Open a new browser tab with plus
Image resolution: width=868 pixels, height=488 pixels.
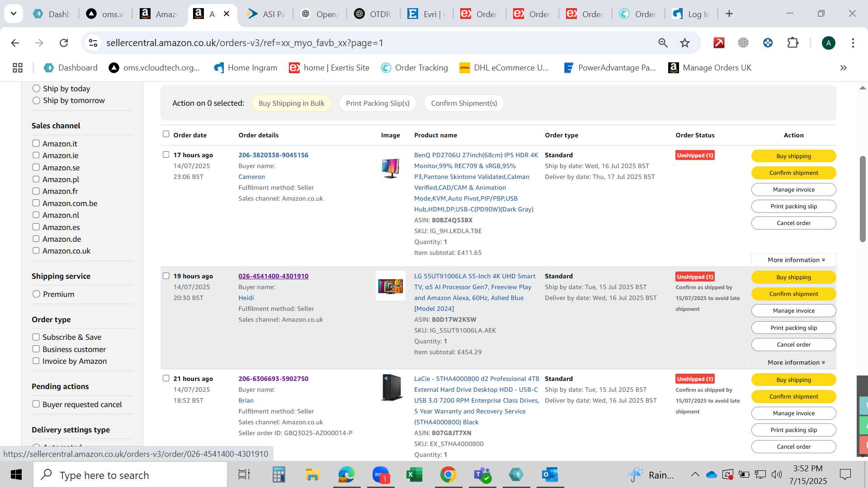click(729, 14)
